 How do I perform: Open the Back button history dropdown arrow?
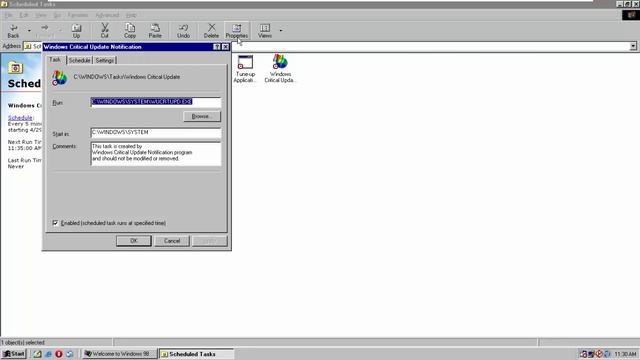(29, 31)
